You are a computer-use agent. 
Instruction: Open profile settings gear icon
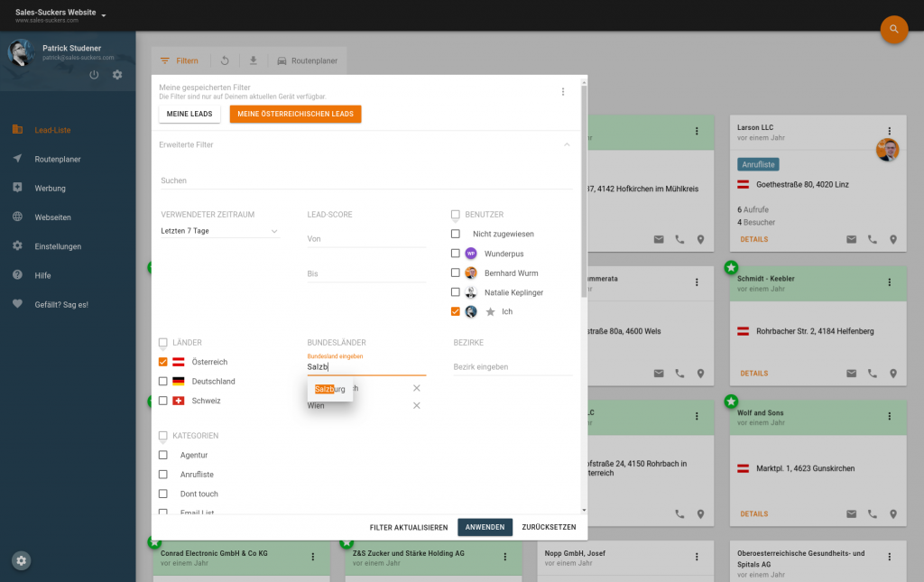click(117, 75)
